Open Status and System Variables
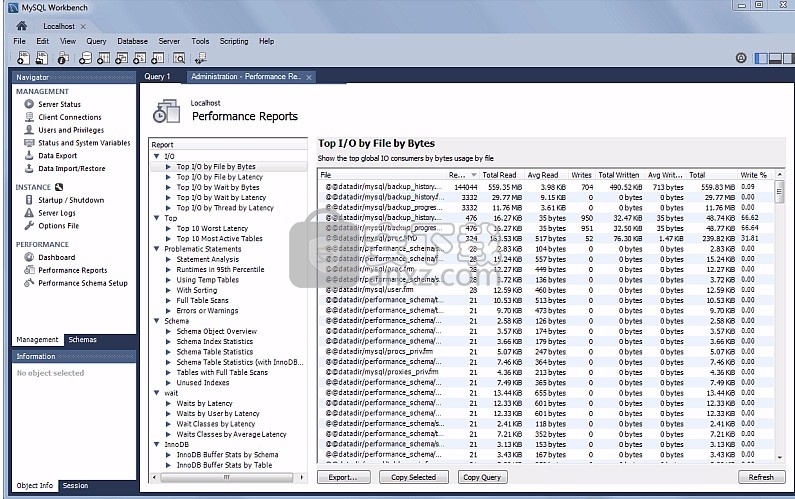The width and height of the screenshot is (795, 499). point(84,143)
